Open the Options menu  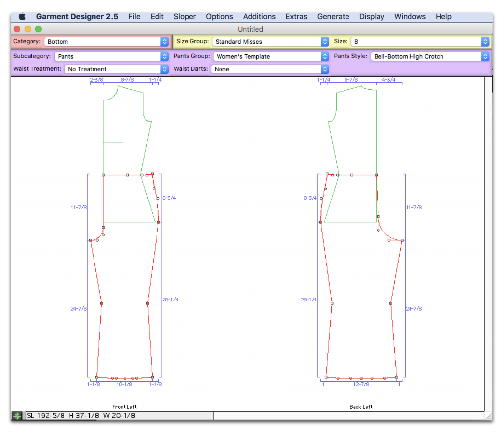(x=220, y=16)
